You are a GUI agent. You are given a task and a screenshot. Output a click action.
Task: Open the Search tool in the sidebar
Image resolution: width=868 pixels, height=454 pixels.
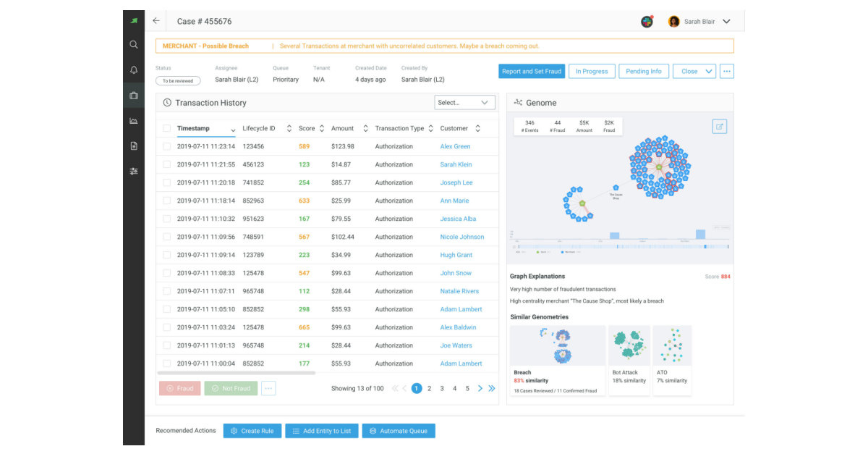coord(134,43)
